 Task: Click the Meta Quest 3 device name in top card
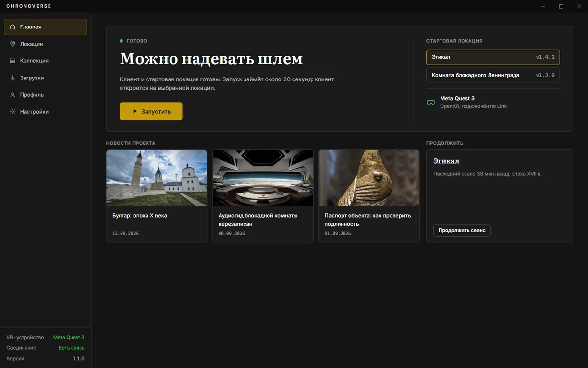pos(457,98)
